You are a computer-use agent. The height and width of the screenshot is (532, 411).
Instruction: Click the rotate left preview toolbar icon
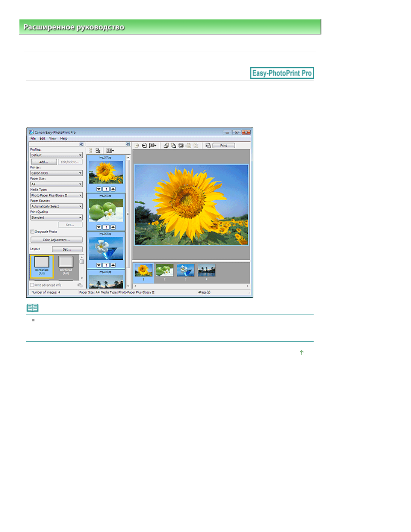click(166, 146)
